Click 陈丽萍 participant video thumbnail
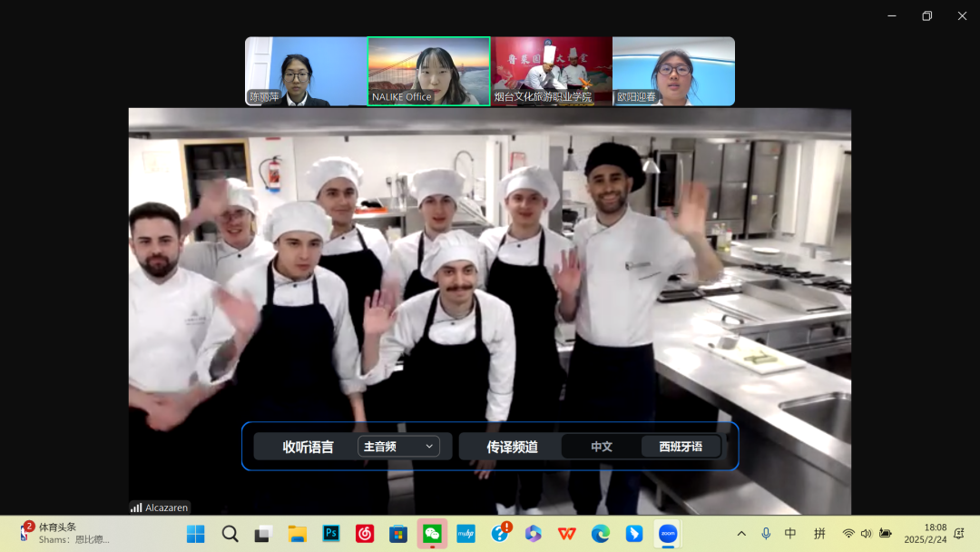Image resolution: width=980 pixels, height=552 pixels. [x=306, y=71]
